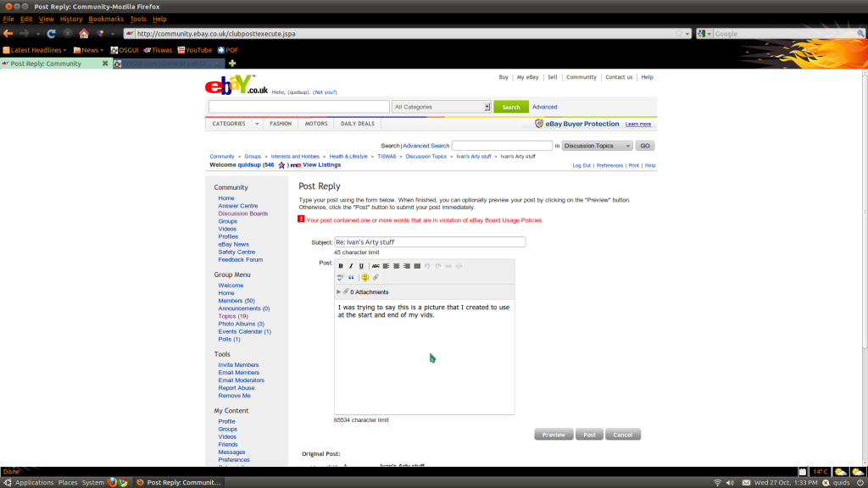Screen dimensions: 868x488
Task: Switch to the OSGUI.com tab
Action: [169, 64]
